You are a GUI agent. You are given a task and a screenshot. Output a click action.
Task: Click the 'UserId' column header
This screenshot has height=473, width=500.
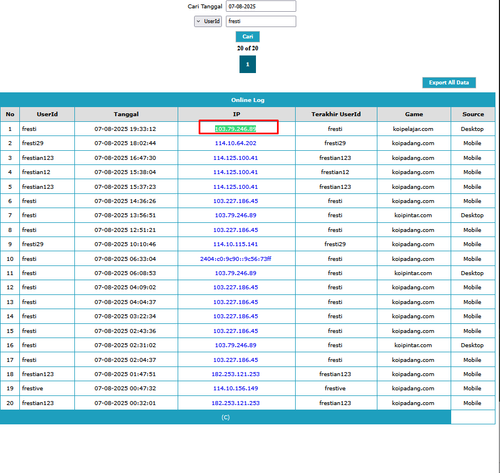pyautogui.click(x=47, y=114)
